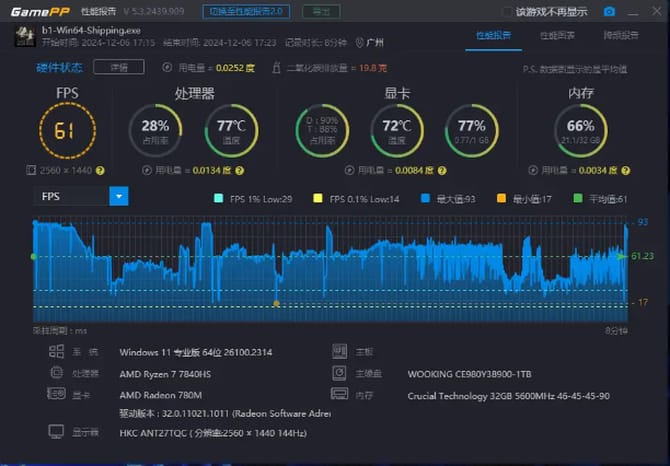Click graphics card power icon beside 0.0084 度
The height and width of the screenshot is (466, 670).
[350, 170]
